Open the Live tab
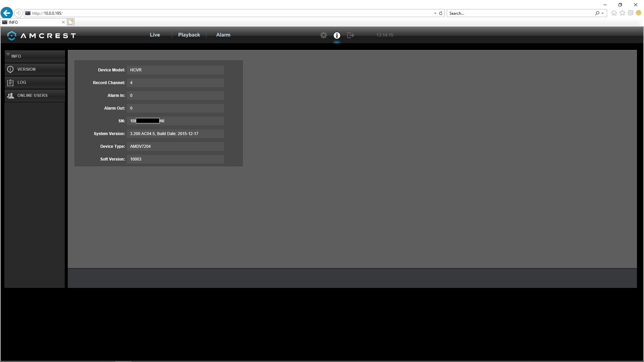 (x=155, y=35)
